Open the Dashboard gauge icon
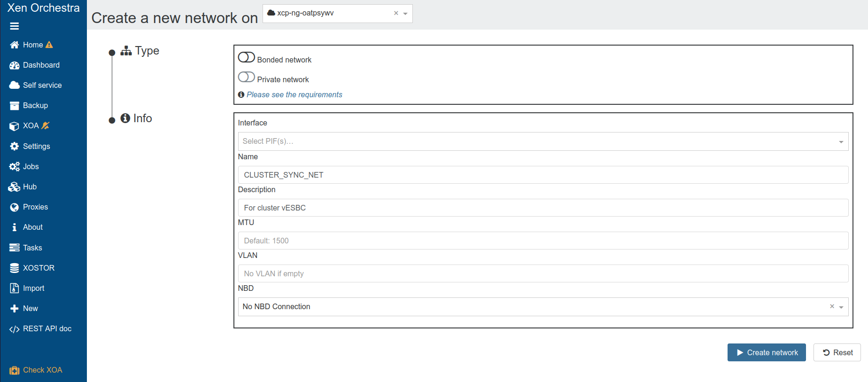 15,65
